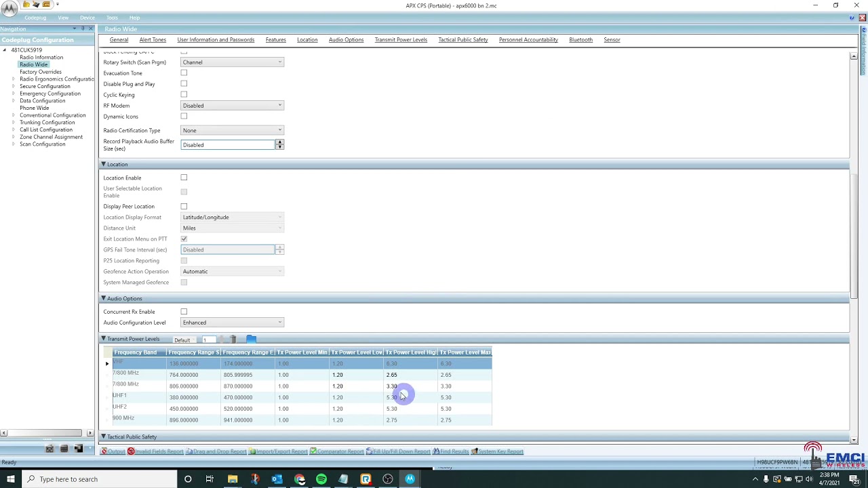Open Audio Configuration Level dropdown
This screenshot has height=488, width=868.
[232, 323]
